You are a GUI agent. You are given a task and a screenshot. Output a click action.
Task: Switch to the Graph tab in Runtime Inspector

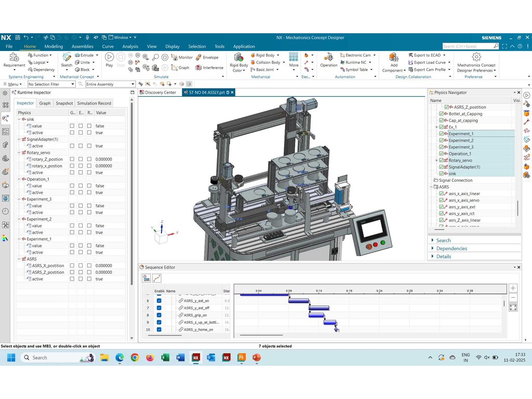click(x=45, y=103)
